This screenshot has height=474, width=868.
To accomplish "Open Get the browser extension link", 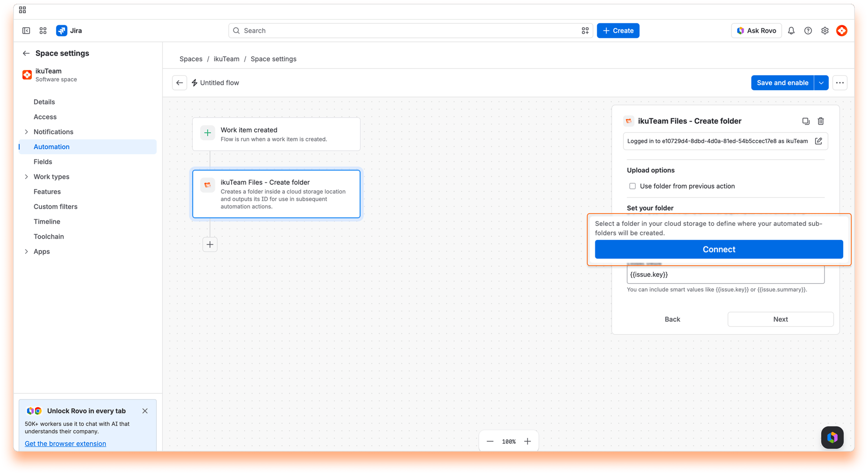I will pos(65,444).
